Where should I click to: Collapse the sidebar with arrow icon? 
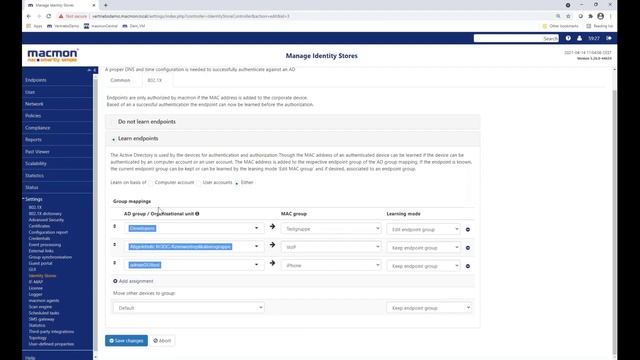tap(95, 70)
